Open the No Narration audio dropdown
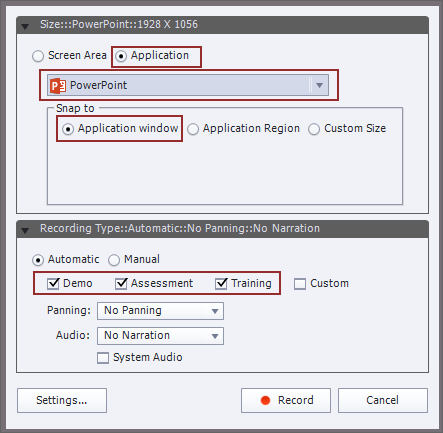The height and width of the screenshot is (433, 443). pos(160,336)
